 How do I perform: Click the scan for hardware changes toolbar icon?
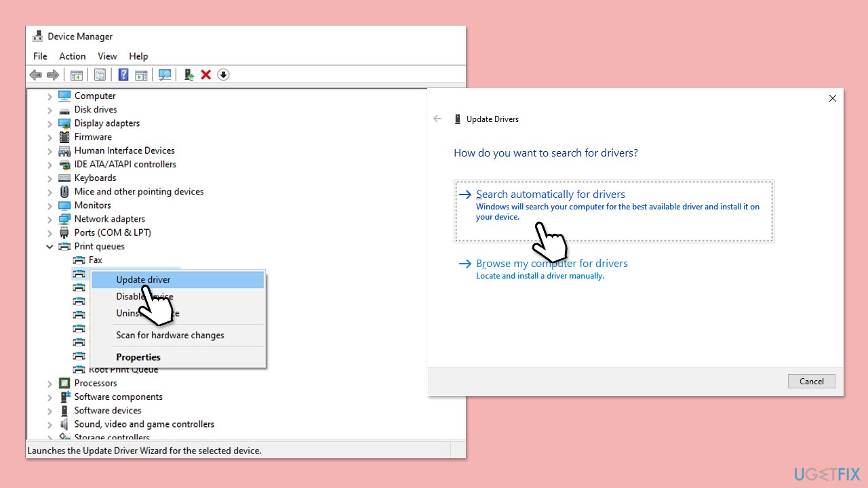point(164,75)
